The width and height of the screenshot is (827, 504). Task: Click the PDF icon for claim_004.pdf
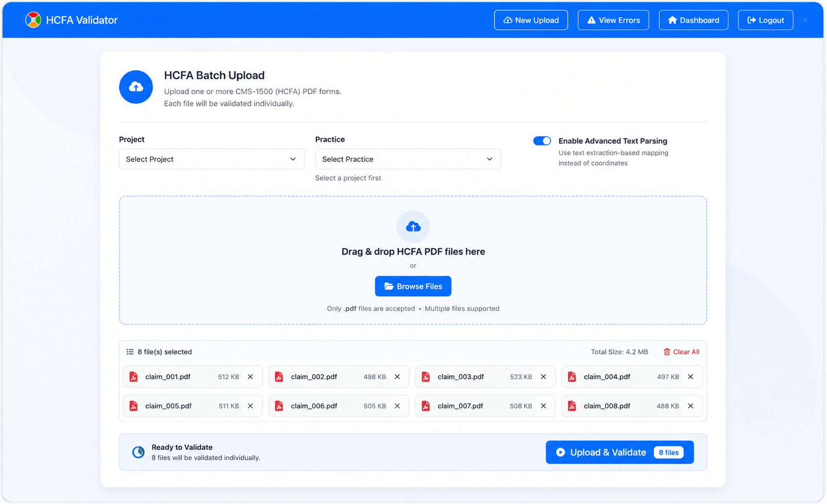pyautogui.click(x=572, y=377)
